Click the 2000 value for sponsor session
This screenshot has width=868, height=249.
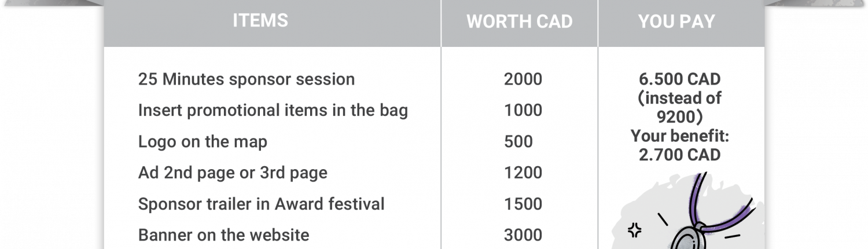click(523, 79)
